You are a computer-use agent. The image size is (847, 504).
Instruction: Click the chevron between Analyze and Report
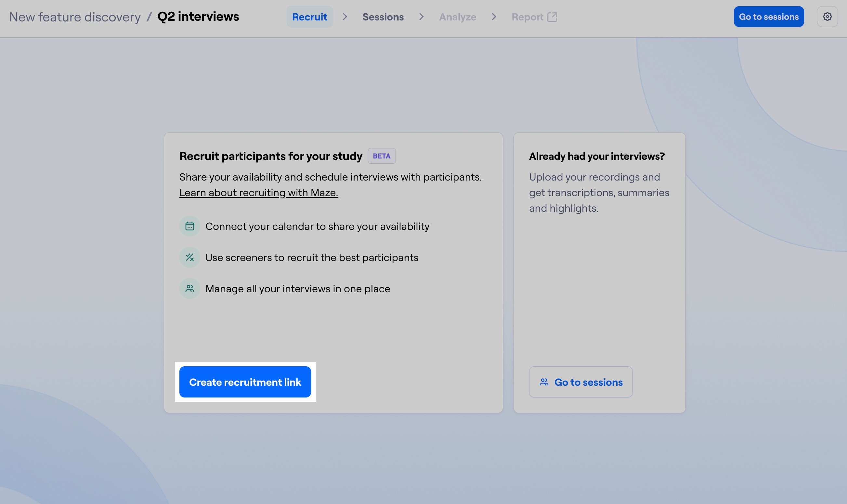pos(494,16)
